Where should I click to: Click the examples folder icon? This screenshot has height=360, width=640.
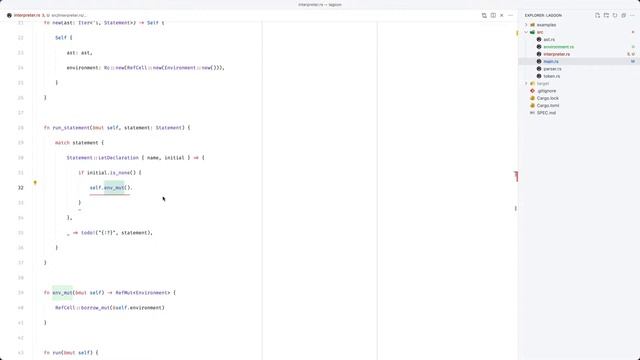[x=532, y=25]
